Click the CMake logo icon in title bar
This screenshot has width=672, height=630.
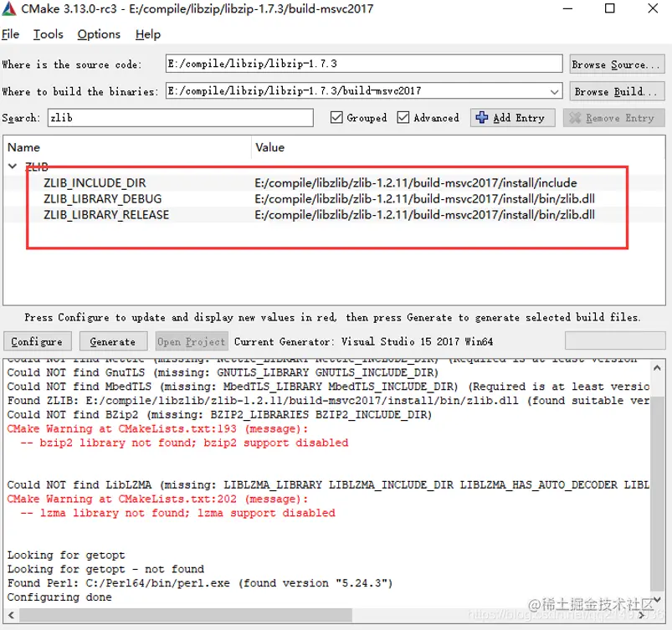pos(9,8)
